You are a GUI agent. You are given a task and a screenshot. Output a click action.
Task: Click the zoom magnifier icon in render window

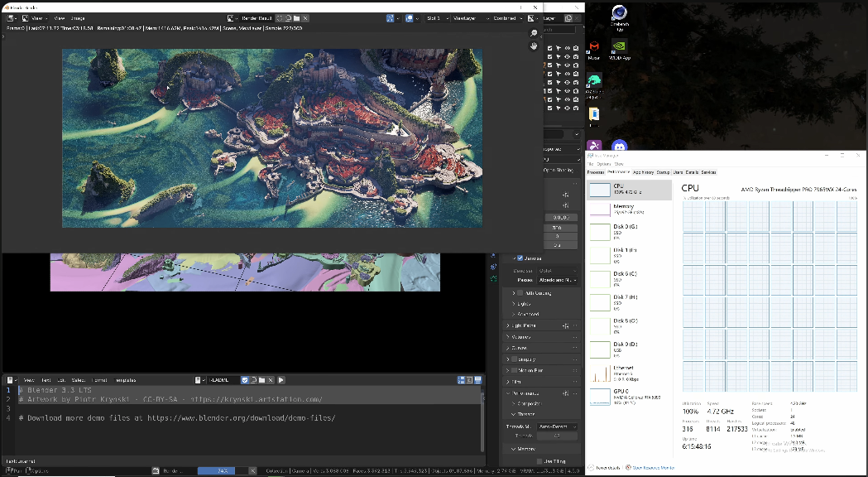coord(534,33)
